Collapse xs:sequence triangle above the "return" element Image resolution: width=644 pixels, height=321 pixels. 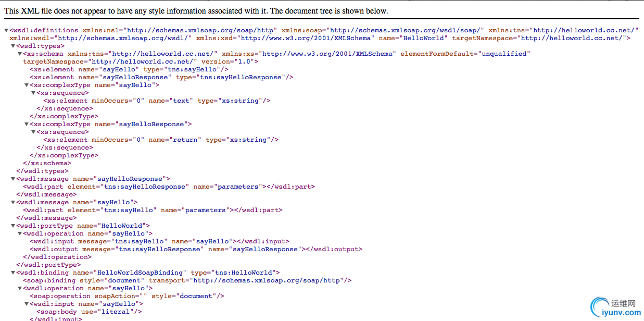click(x=33, y=132)
